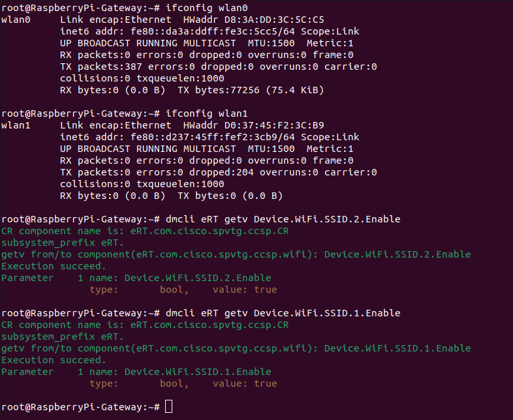Click the second 'Execution succeed.' message
Screen dimensions: 513x420
tap(54, 360)
